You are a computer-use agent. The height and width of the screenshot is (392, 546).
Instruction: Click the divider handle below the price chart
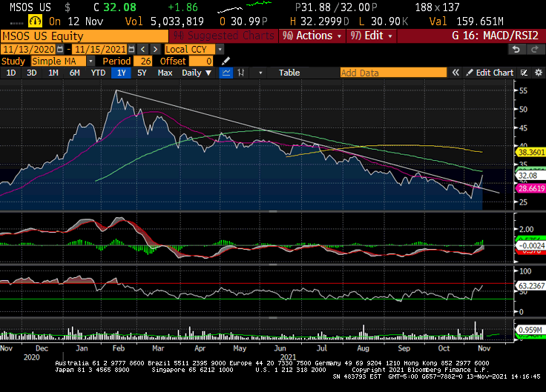click(x=273, y=211)
